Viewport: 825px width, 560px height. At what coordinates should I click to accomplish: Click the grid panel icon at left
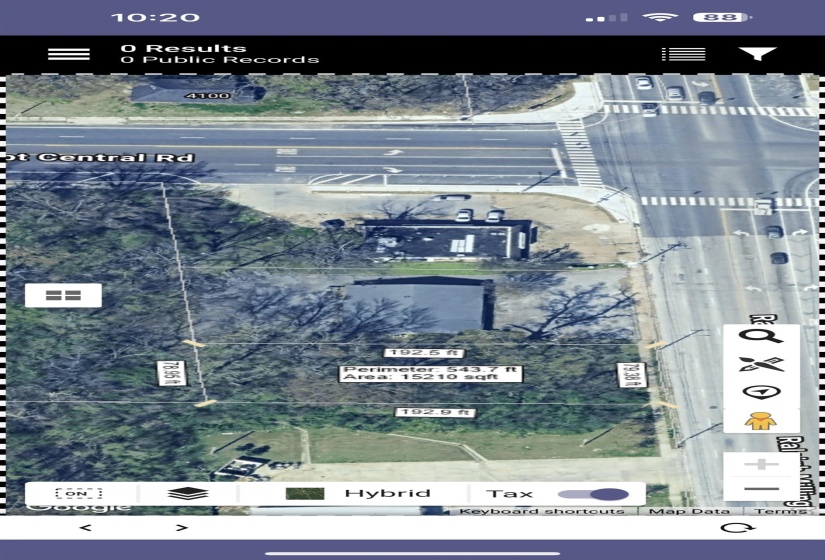(63, 295)
